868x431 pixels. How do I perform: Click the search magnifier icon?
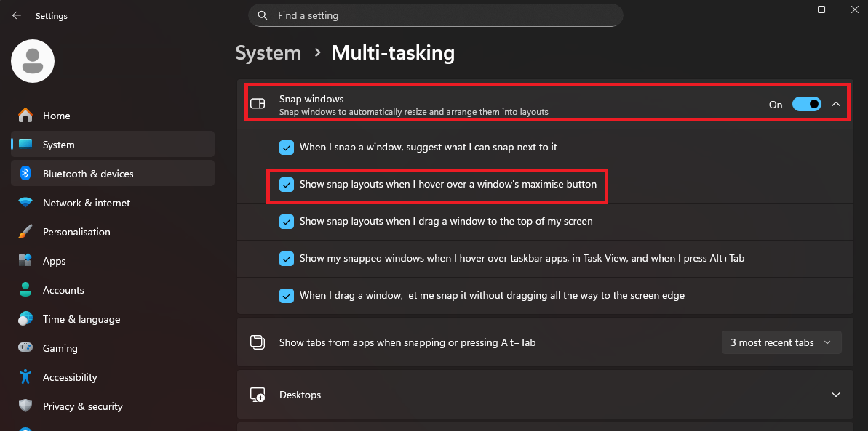pos(263,15)
